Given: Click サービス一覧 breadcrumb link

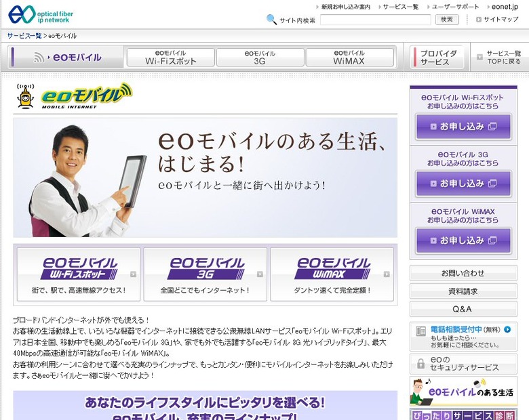Looking at the screenshot, I should click(24, 36).
